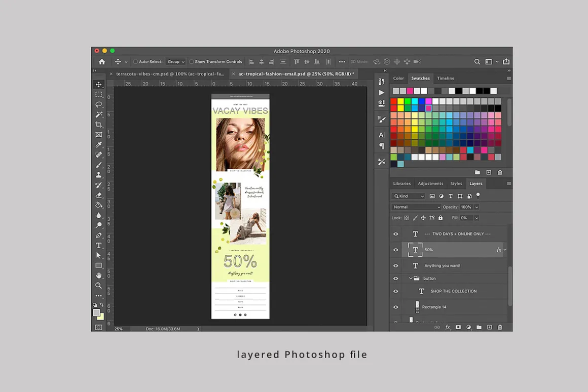Select the Pen tool
The height and width of the screenshot is (392, 588).
[99, 236]
